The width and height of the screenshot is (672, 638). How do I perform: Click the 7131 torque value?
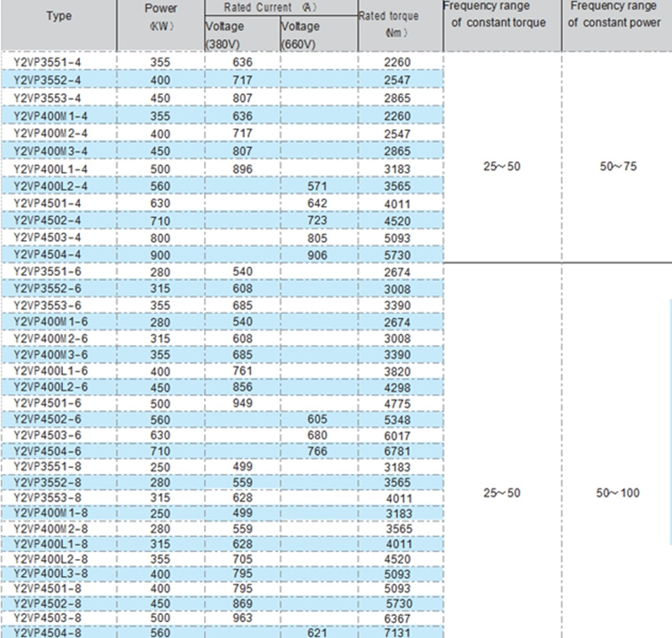[397, 633]
